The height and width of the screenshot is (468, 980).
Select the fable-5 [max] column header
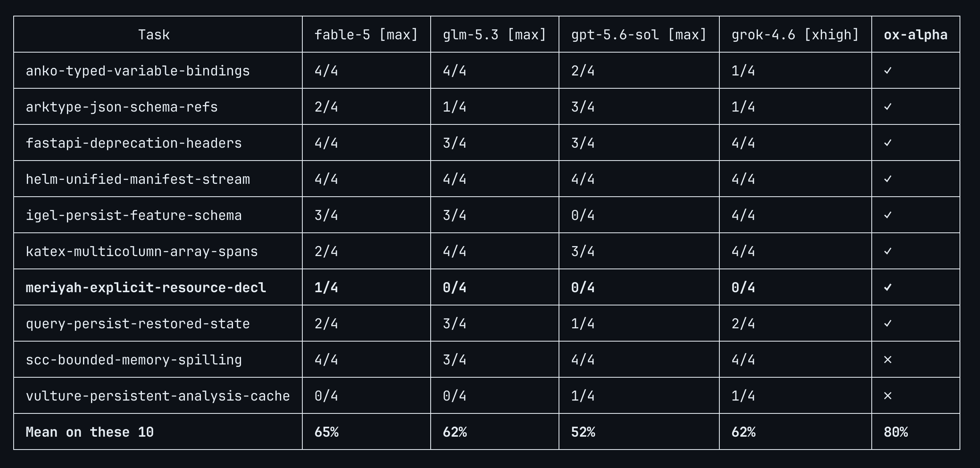tap(366, 35)
